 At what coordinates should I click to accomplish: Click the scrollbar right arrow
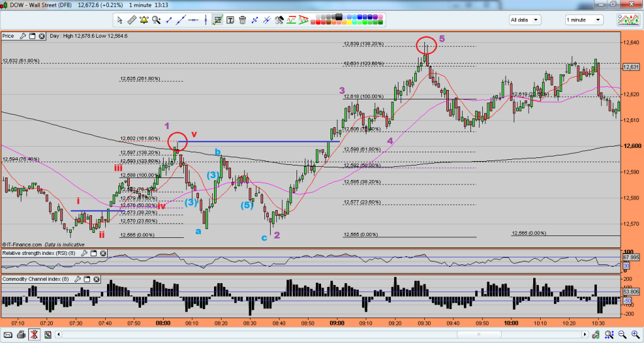point(585,334)
